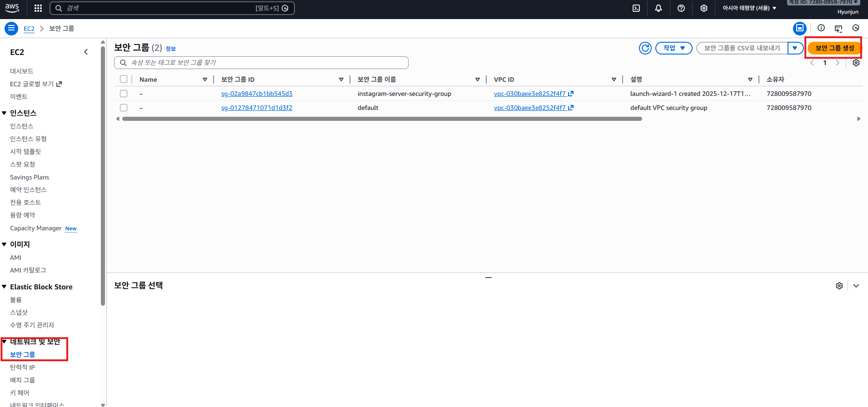Launch CloudShell from the top bar
Viewport: 868px width, 407px height.
636,8
